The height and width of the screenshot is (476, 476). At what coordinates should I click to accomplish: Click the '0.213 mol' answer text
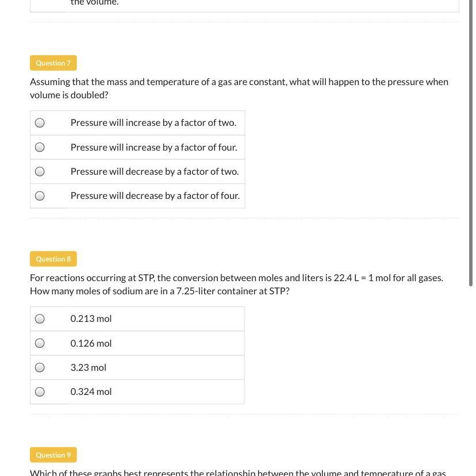91,318
